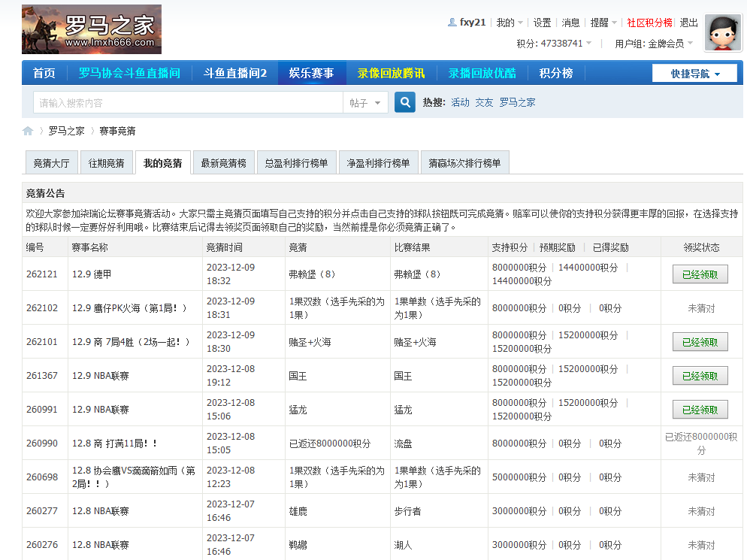This screenshot has width=747, height=560.
Task: Select 娱乐赛事 in the navigation bar
Action: pos(311,73)
